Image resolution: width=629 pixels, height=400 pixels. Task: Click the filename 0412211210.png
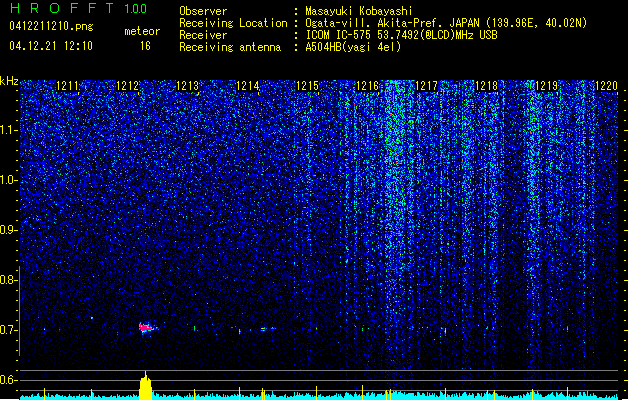tap(51, 27)
